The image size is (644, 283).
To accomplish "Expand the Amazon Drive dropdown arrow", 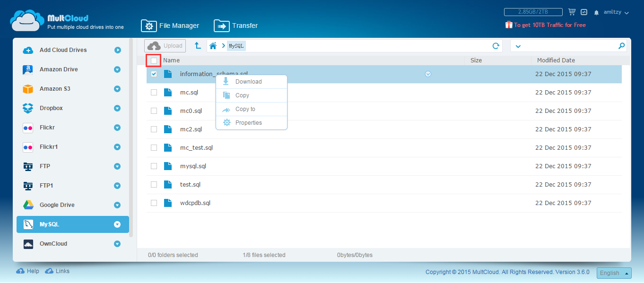I will point(117,69).
